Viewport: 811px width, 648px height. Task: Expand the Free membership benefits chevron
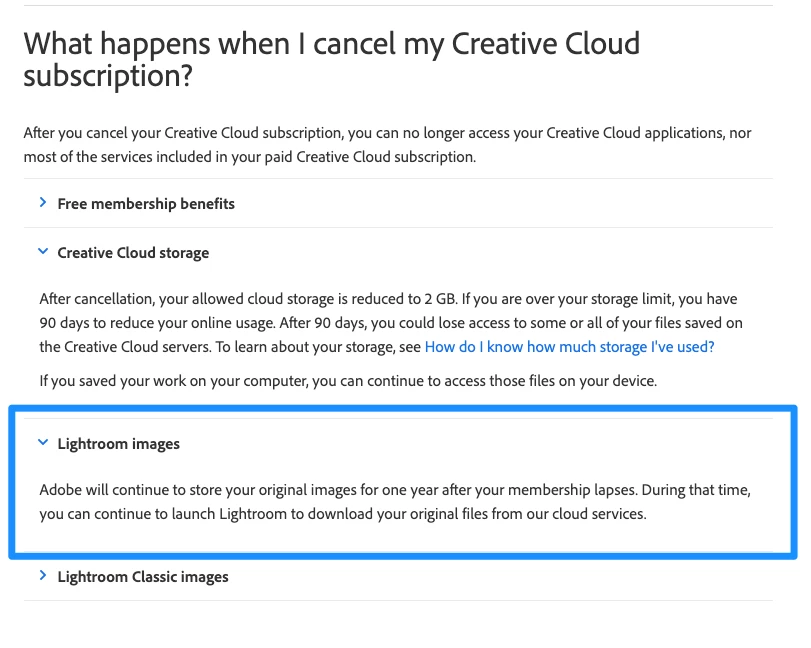point(43,203)
